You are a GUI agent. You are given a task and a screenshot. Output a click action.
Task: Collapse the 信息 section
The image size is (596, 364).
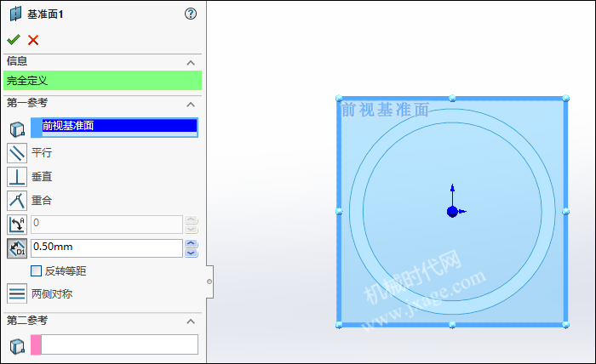[191, 63]
